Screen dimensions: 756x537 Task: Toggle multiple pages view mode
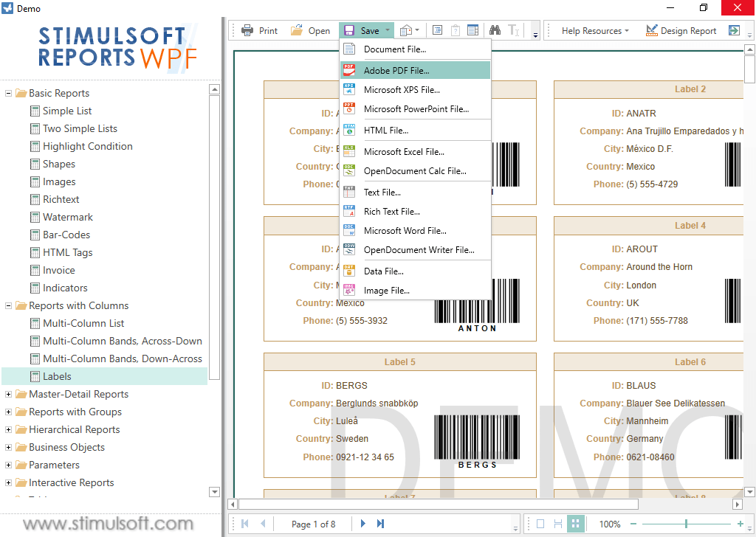576,523
